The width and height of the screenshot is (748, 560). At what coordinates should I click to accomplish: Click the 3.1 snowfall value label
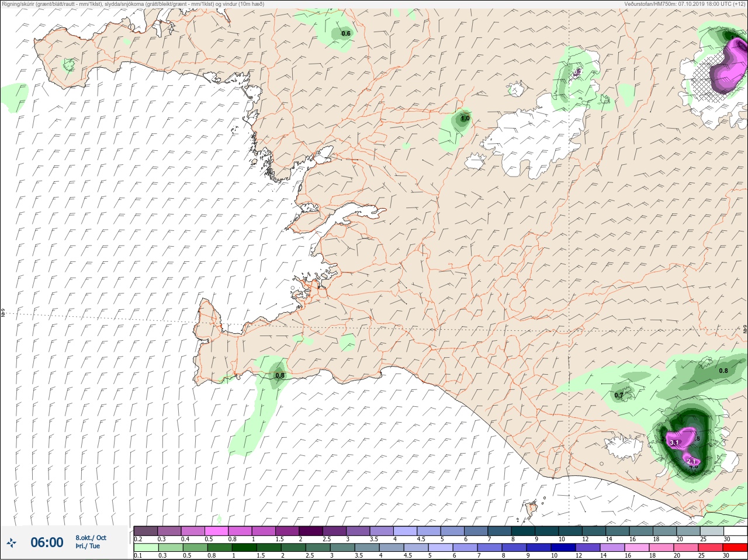click(x=674, y=443)
